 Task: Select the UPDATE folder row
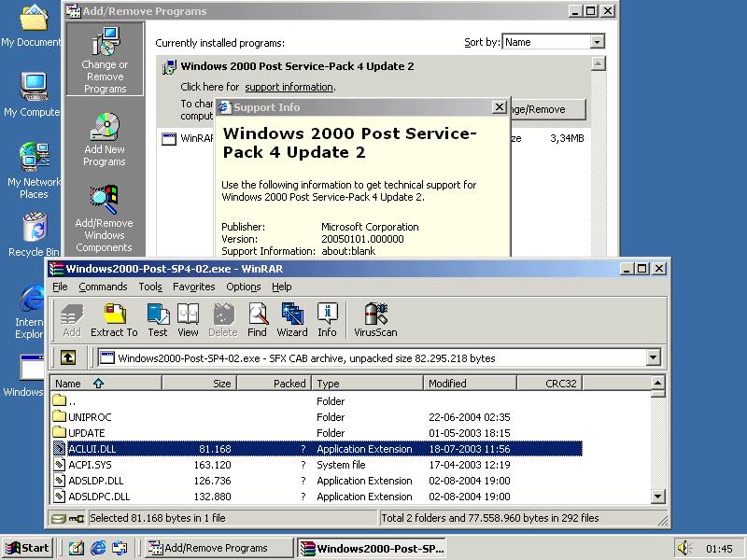[x=317, y=433]
